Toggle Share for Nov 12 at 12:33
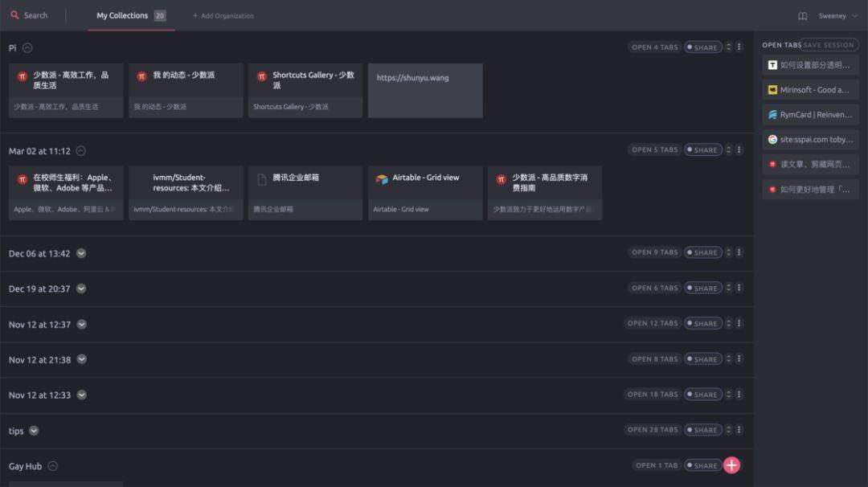Image resolution: width=868 pixels, height=487 pixels. pyautogui.click(x=703, y=395)
